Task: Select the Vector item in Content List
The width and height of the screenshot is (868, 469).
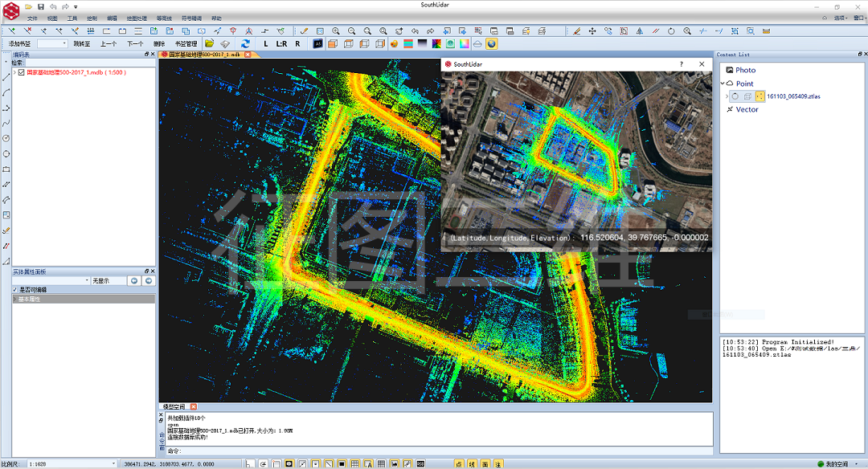Action: pos(747,109)
